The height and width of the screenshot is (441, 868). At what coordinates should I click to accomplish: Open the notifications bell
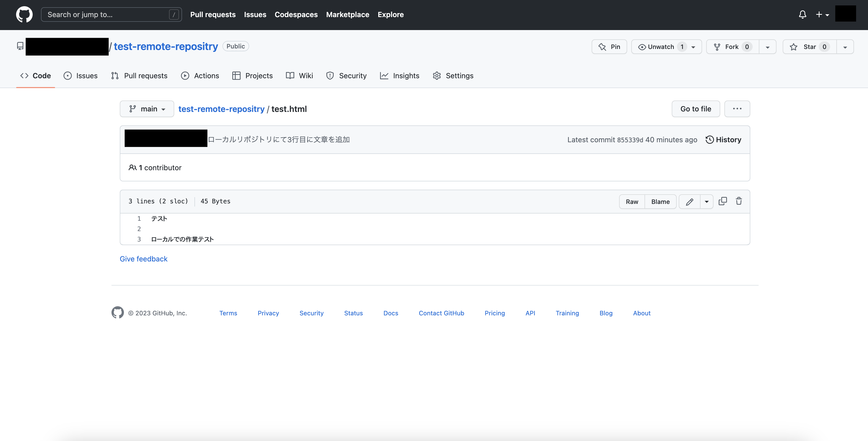click(802, 15)
